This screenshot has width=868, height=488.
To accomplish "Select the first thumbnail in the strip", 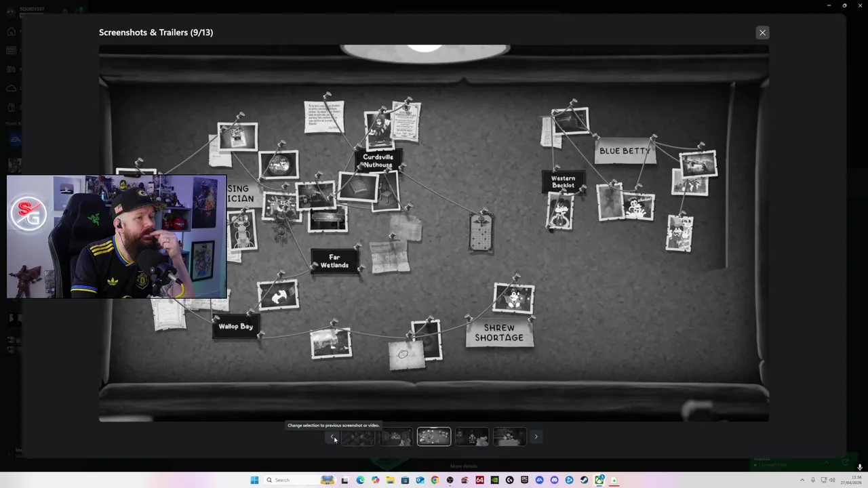I will click(357, 436).
